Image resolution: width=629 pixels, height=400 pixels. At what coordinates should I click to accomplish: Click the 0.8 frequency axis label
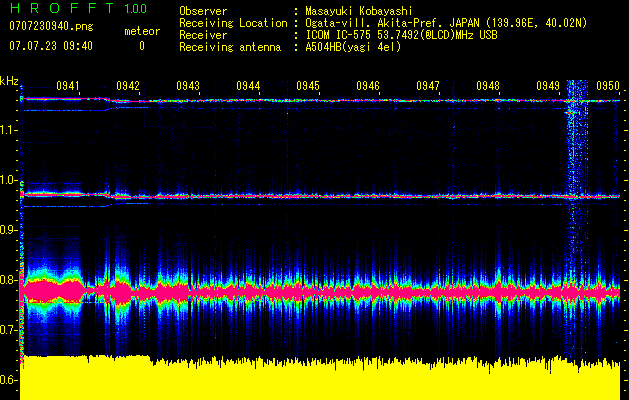point(8,280)
